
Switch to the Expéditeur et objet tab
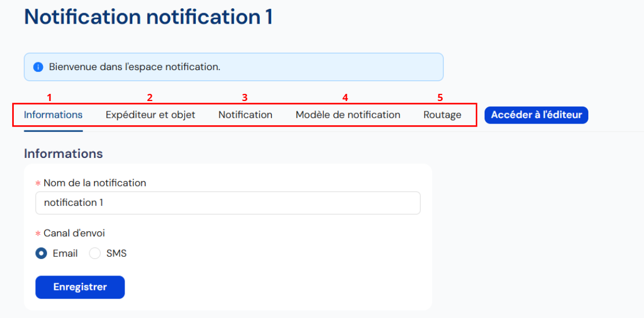click(151, 115)
